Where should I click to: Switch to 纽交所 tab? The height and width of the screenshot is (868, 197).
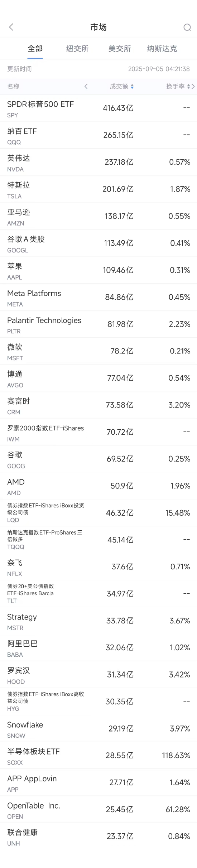point(77,49)
